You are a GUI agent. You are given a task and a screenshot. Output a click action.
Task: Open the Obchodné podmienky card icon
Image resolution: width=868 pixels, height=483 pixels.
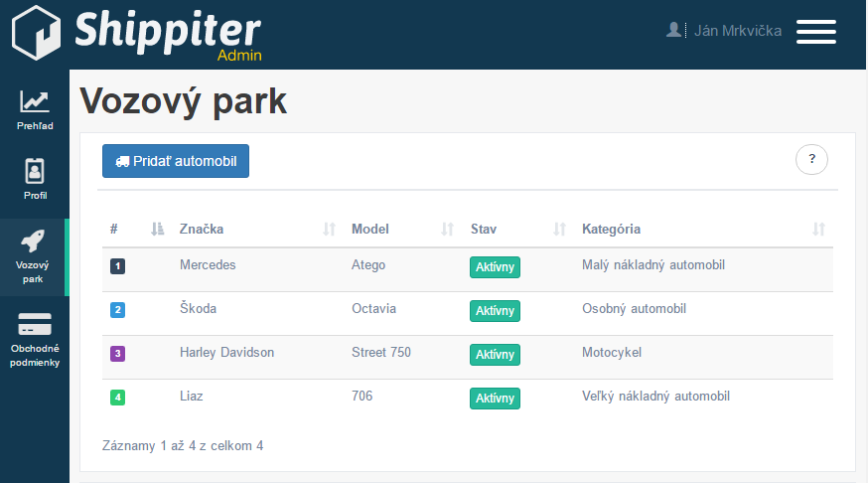click(x=35, y=324)
